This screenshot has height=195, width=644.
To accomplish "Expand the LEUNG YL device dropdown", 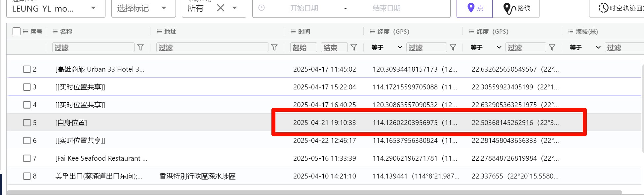I will pos(93,8).
